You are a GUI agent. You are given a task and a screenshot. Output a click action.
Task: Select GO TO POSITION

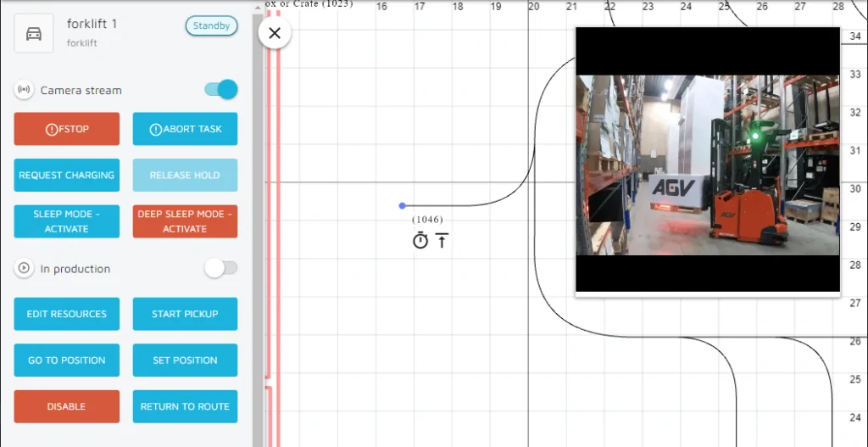67,360
